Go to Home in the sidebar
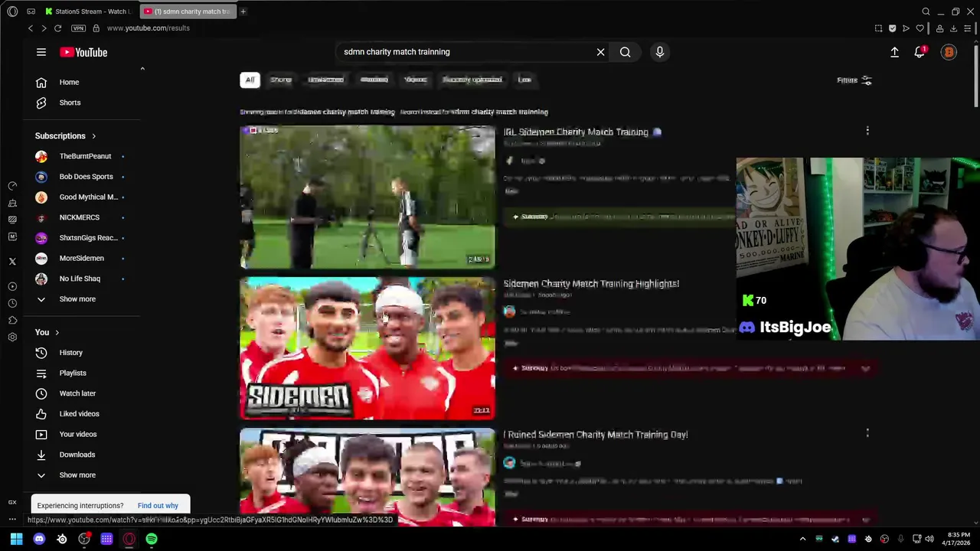The width and height of the screenshot is (980, 551). click(x=70, y=82)
